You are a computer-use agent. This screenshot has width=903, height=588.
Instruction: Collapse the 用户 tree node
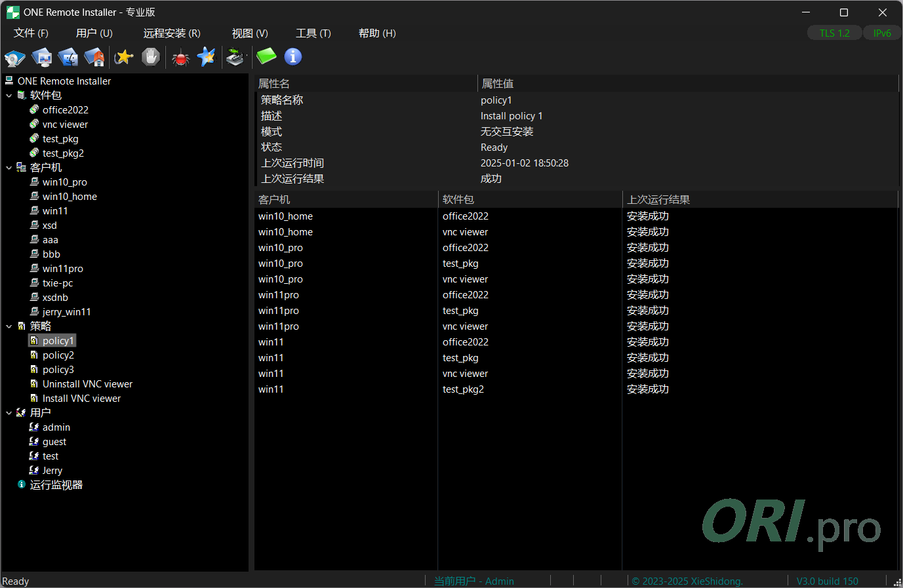point(9,413)
